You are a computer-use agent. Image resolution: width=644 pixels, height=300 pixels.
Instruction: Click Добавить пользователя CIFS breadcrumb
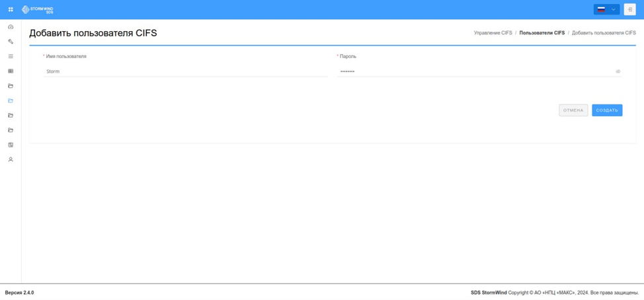tap(604, 32)
